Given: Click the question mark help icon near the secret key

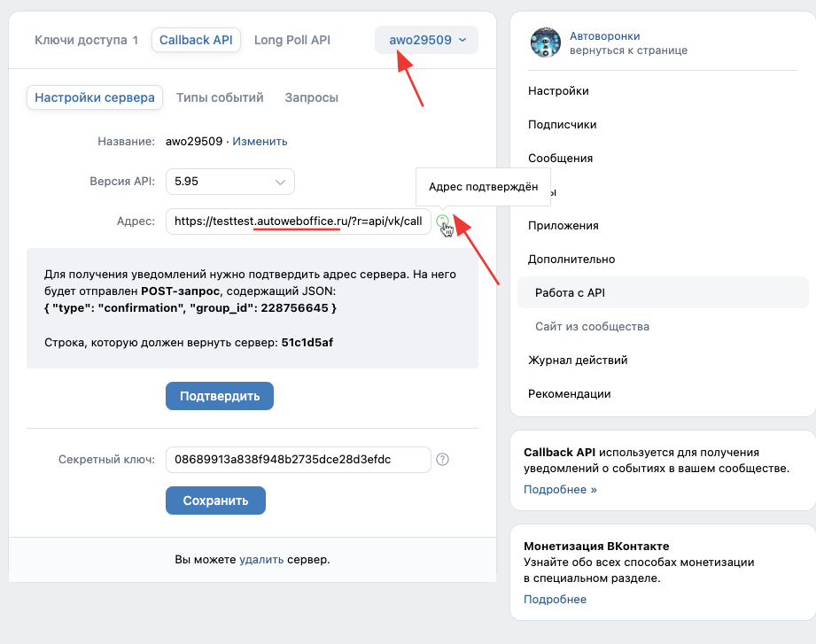Looking at the screenshot, I should (x=443, y=459).
